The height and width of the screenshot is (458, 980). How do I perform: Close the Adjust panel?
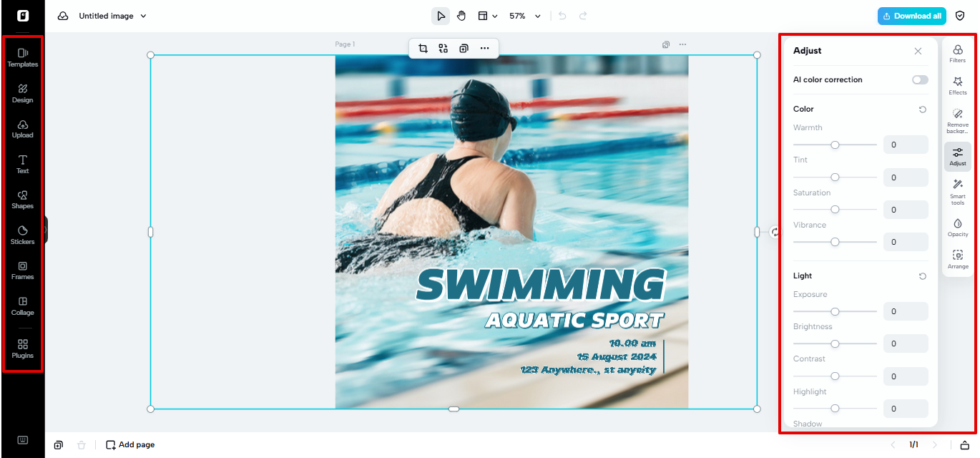(x=918, y=51)
